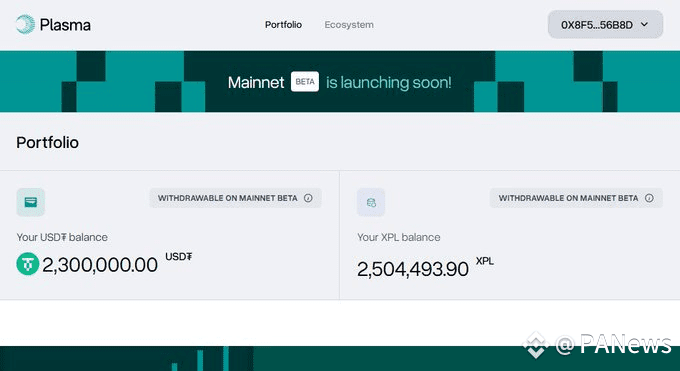Click the USD₮ Withdrawable on Mainnet Beta badge
This screenshot has width=680, height=371.
(235, 198)
